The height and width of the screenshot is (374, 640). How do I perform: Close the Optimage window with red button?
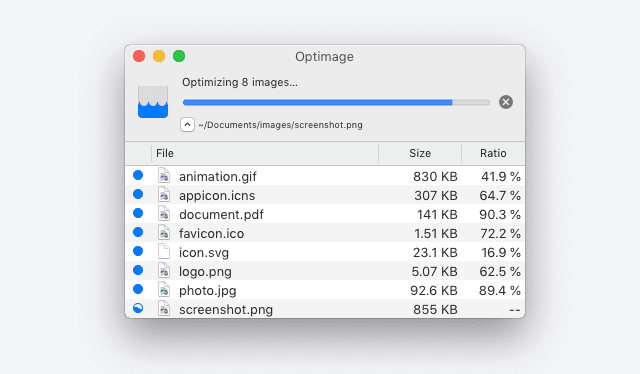(139, 56)
